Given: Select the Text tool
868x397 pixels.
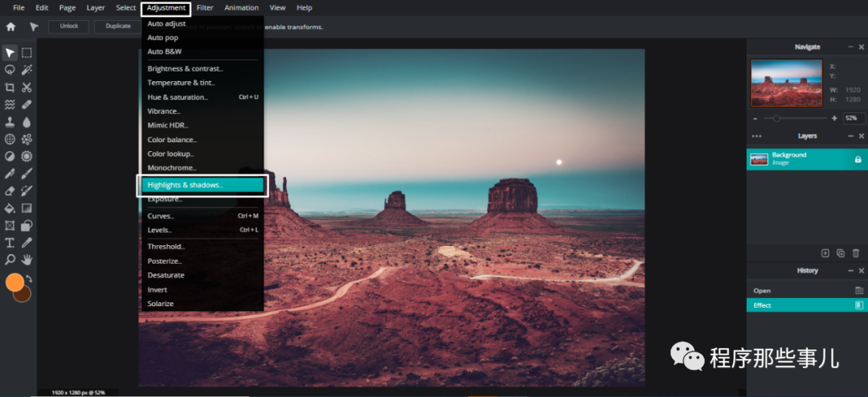Looking at the screenshot, I should [10, 243].
